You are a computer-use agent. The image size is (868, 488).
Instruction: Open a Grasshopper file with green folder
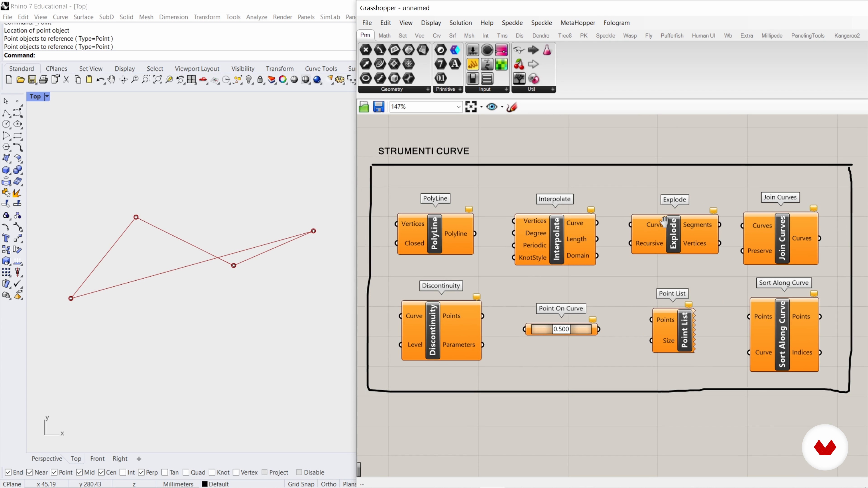363,107
